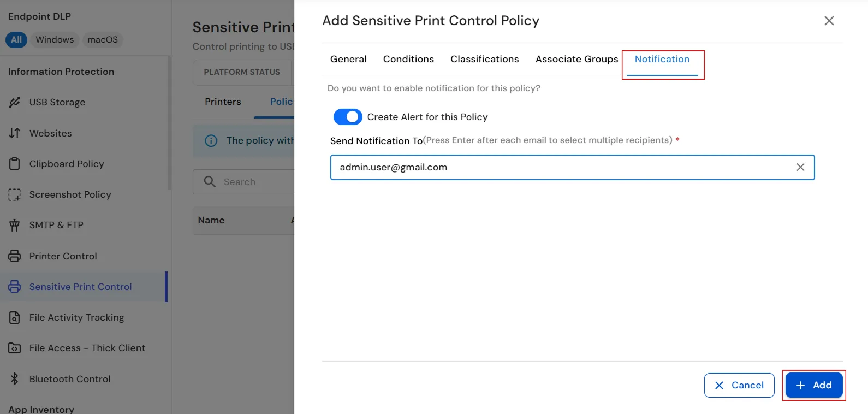Click the Printer Control printer icon
This screenshot has height=414, width=868.
point(15,256)
